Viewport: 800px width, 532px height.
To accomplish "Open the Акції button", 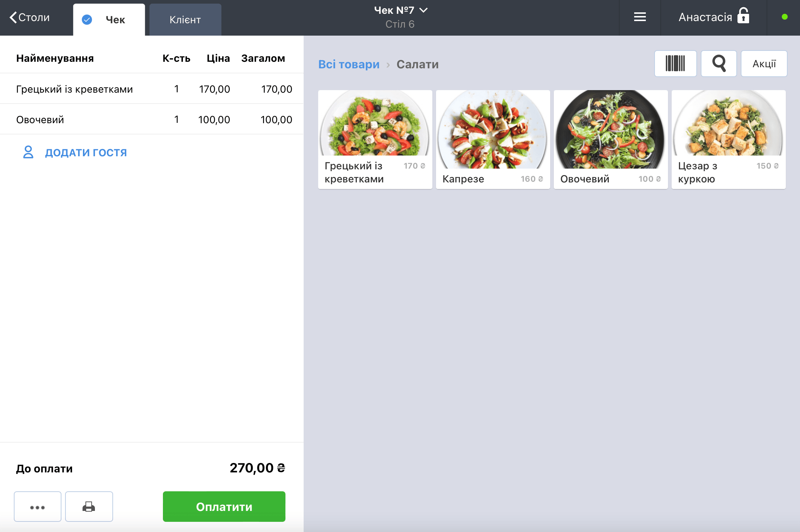I will click(x=764, y=64).
